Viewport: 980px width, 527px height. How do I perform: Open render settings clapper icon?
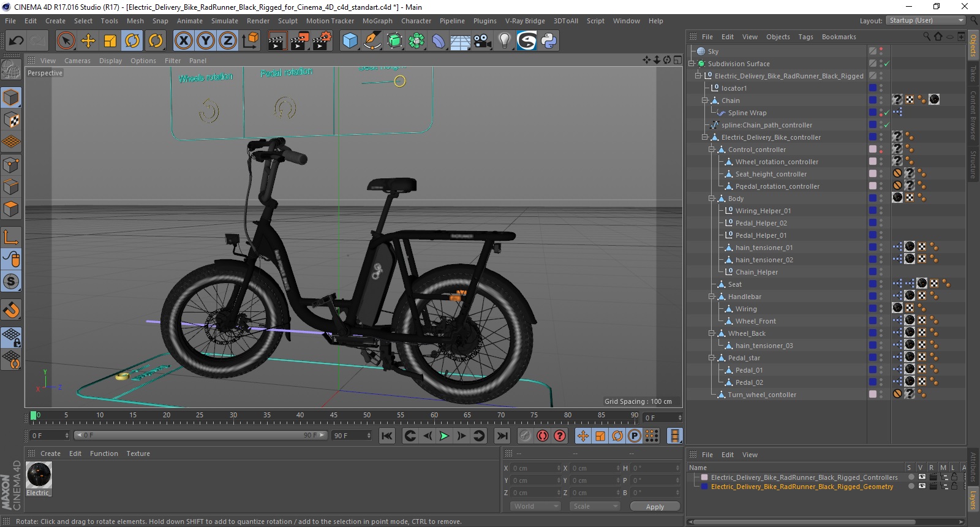322,41
